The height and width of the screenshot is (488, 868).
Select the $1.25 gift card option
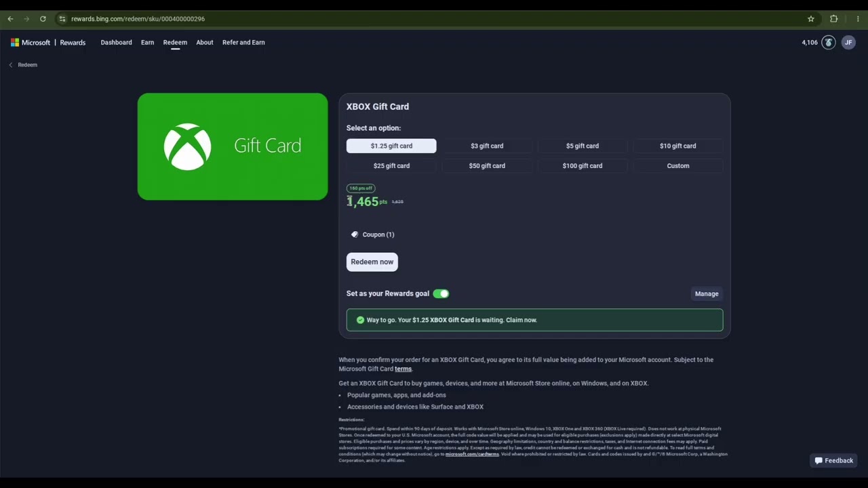[x=391, y=146]
